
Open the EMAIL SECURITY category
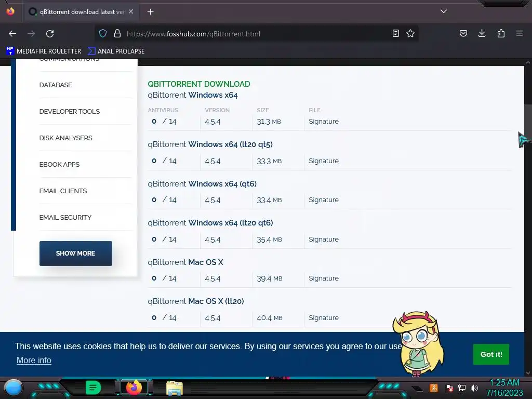[x=65, y=217]
